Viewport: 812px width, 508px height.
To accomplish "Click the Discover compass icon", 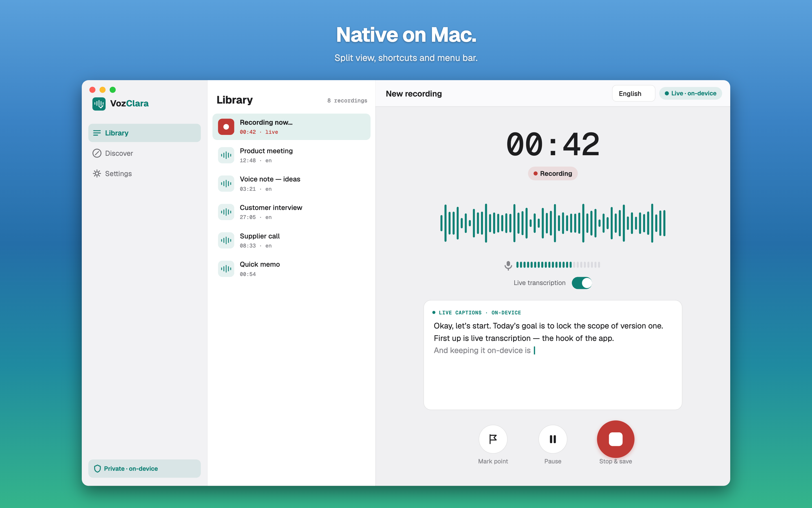I will click(97, 153).
